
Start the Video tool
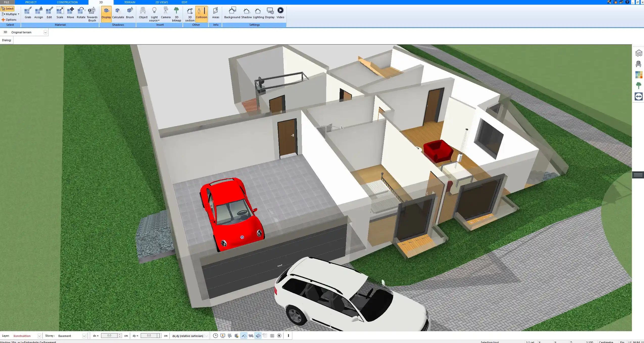pyautogui.click(x=280, y=13)
